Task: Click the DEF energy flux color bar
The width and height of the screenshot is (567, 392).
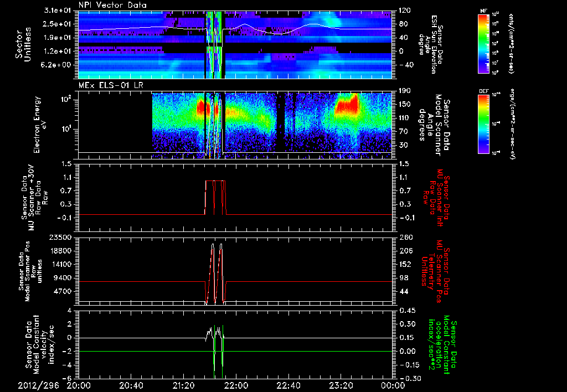Action: [484, 124]
